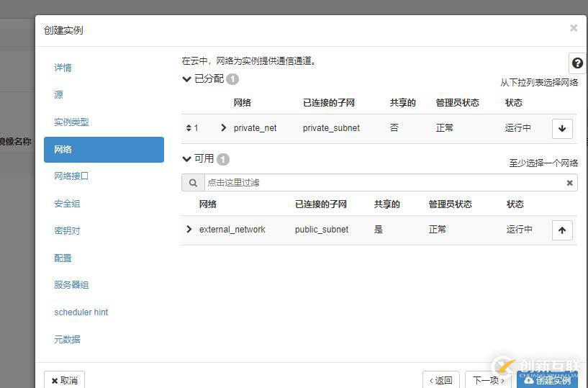Click the 已连接的子网 header in available table

[x=321, y=204]
